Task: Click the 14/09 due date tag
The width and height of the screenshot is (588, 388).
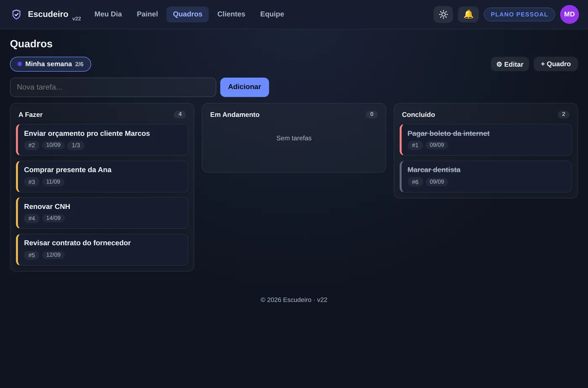Action: click(53, 218)
